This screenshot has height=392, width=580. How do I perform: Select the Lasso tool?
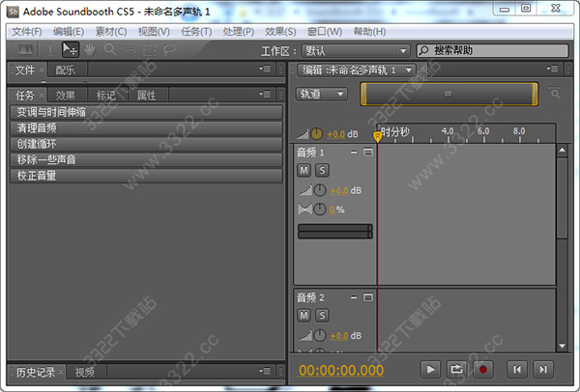click(x=170, y=49)
